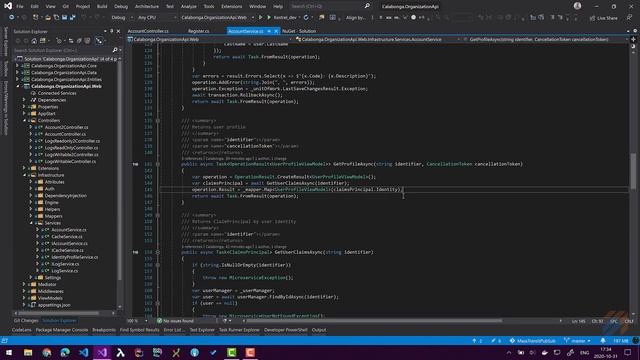Select Account2Controller.cs in Solution Explorer
The height and width of the screenshot is (360, 640).
click(66, 127)
